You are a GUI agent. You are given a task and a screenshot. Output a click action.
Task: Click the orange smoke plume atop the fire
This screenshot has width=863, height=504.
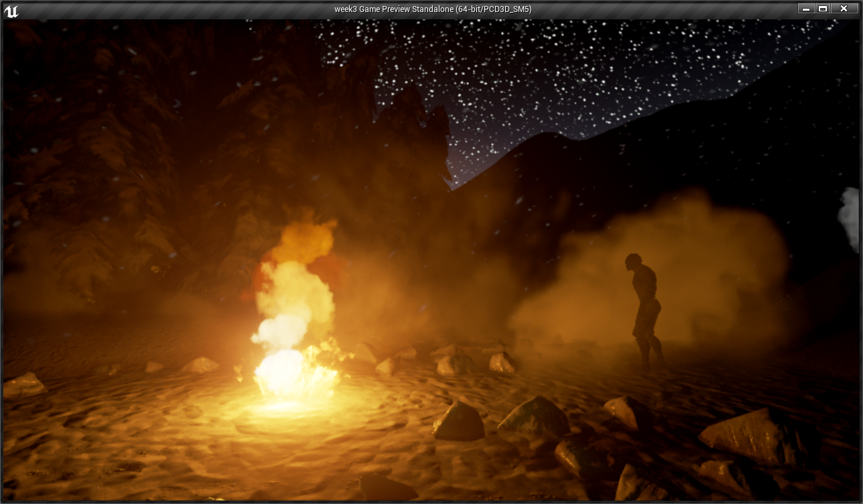(x=304, y=242)
